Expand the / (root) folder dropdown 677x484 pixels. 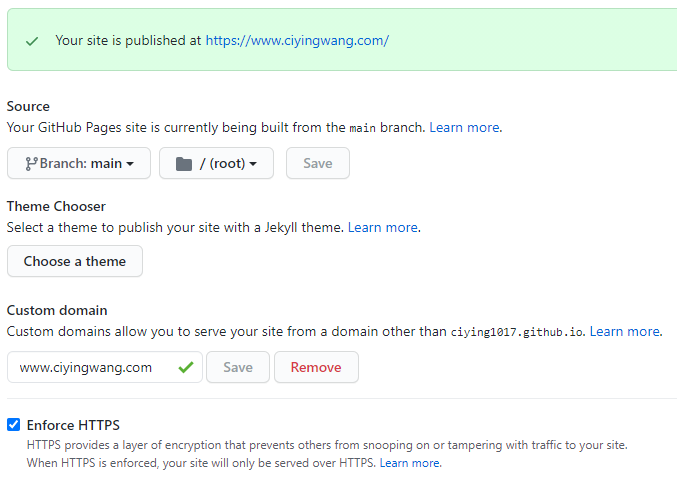coord(216,163)
